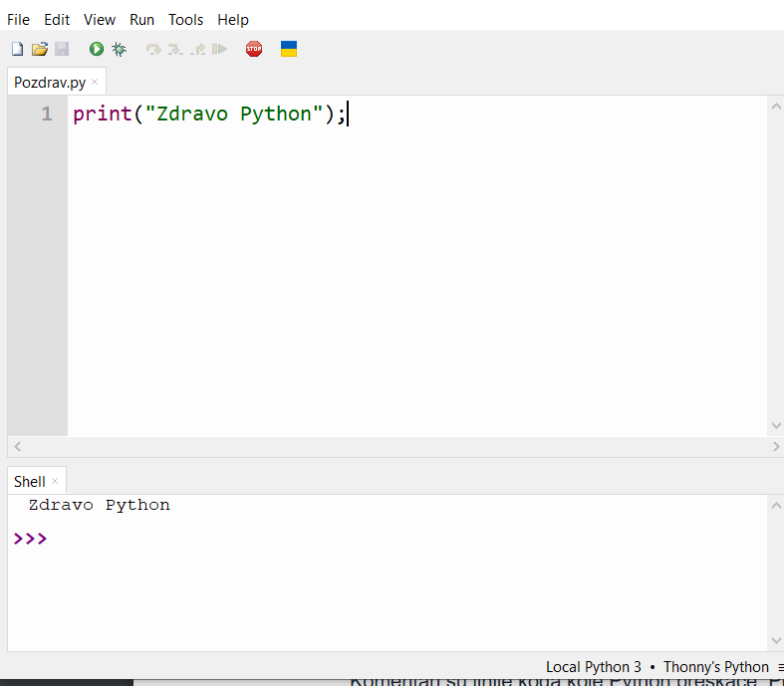Click the Ukraine flag support icon
Screen dimensions: 784x686
pos(289,49)
